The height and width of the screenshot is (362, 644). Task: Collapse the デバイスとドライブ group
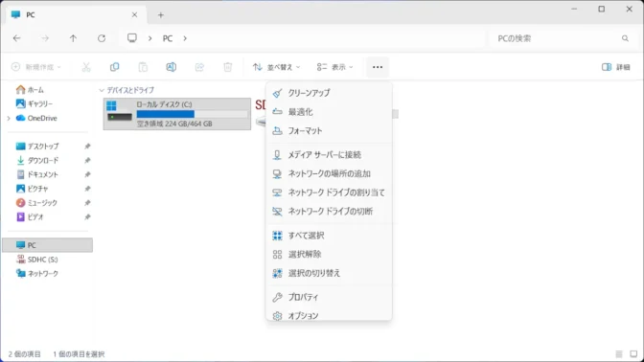click(x=102, y=90)
